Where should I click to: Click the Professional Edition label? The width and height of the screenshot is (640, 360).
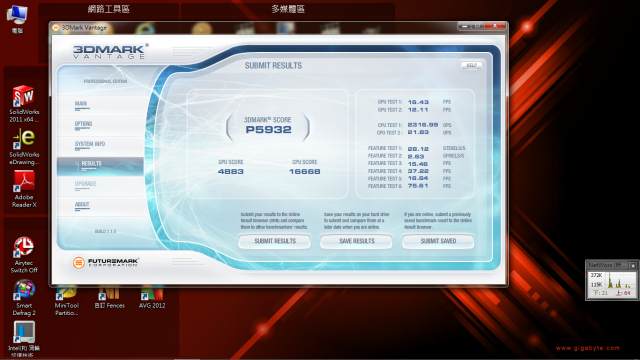click(x=105, y=81)
